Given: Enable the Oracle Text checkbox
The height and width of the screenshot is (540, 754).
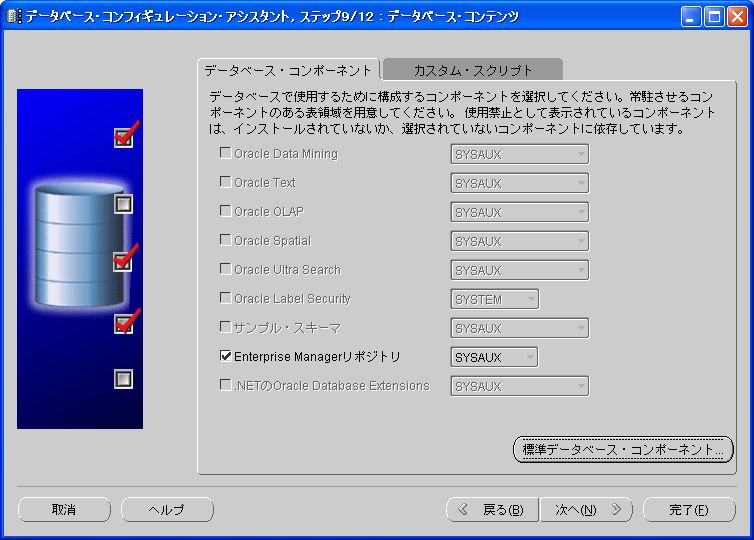Looking at the screenshot, I should [x=225, y=182].
